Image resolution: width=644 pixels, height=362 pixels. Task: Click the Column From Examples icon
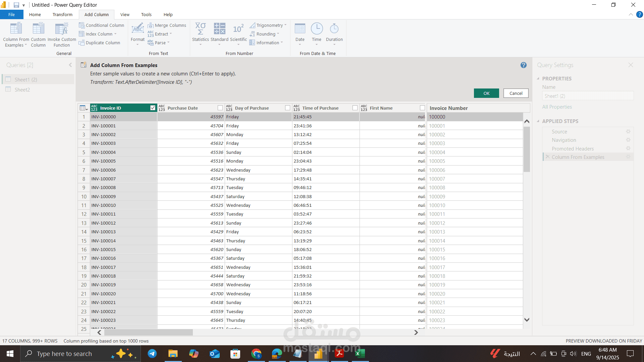pyautogui.click(x=16, y=29)
